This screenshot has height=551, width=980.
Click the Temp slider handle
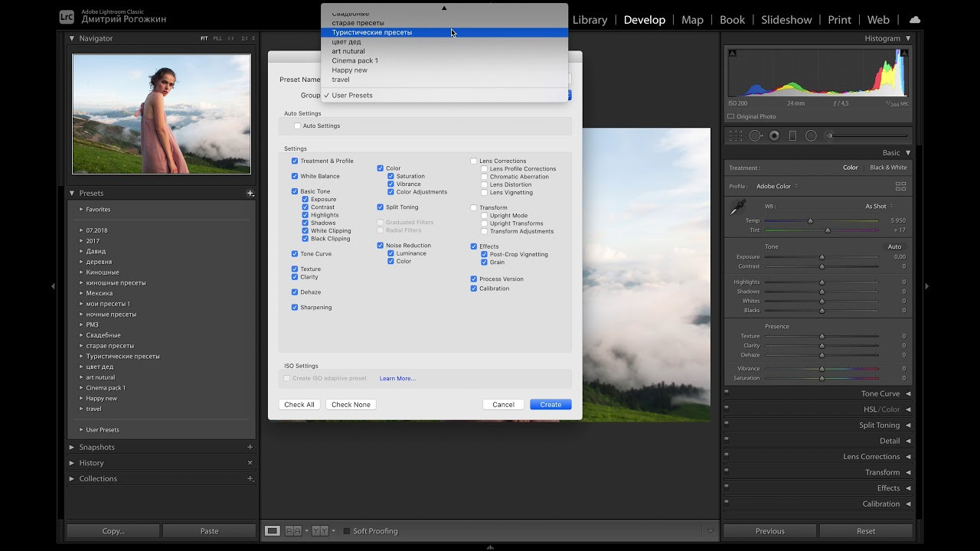810,220
